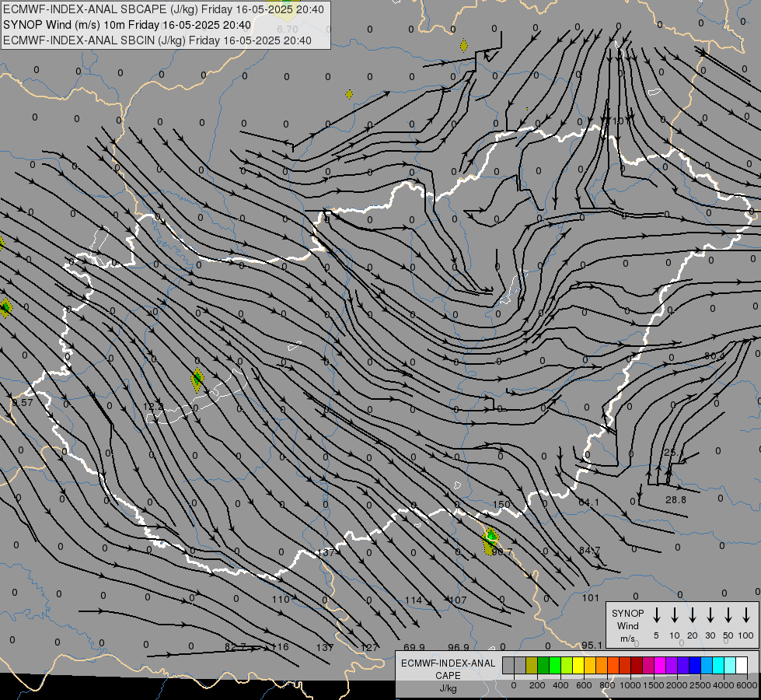This screenshot has height=700, width=761.
Task: Click the 2500 tick label on CAPE scale
Action: (700, 685)
